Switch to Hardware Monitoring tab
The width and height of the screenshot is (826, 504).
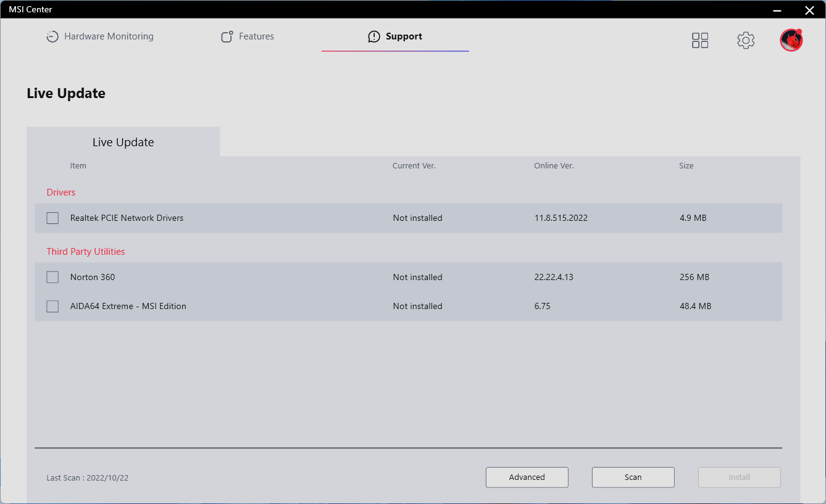(100, 36)
